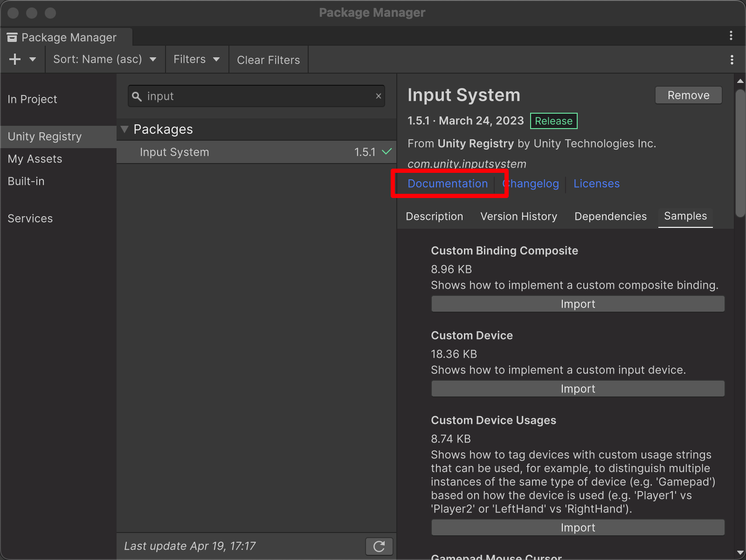Switch to the Dependencies tab
The height and width of the screenshot is (560, 746).
pyautogui.click(x=611, y=217)
